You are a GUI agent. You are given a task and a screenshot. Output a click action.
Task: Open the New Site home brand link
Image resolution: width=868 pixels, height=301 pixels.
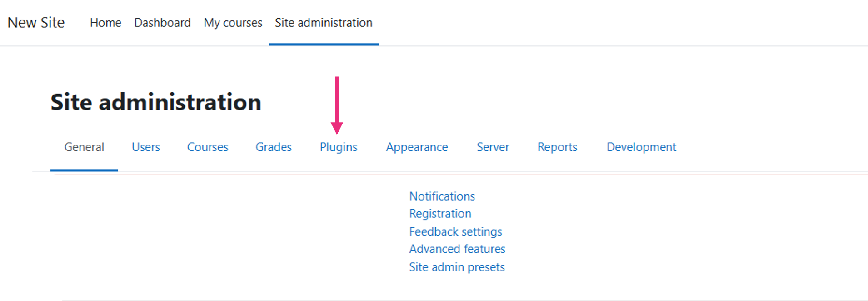click(36, 22)
